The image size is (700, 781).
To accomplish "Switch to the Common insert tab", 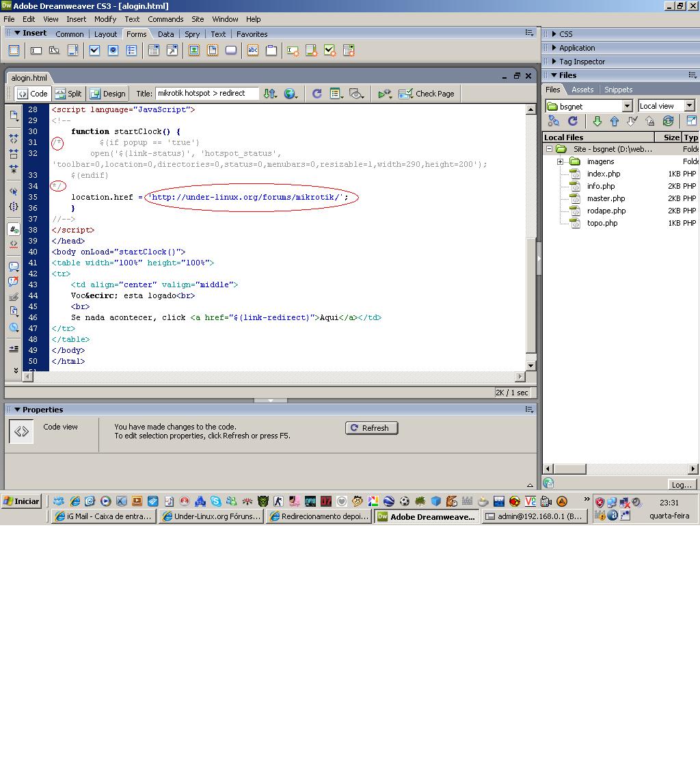I will (70, 34).
